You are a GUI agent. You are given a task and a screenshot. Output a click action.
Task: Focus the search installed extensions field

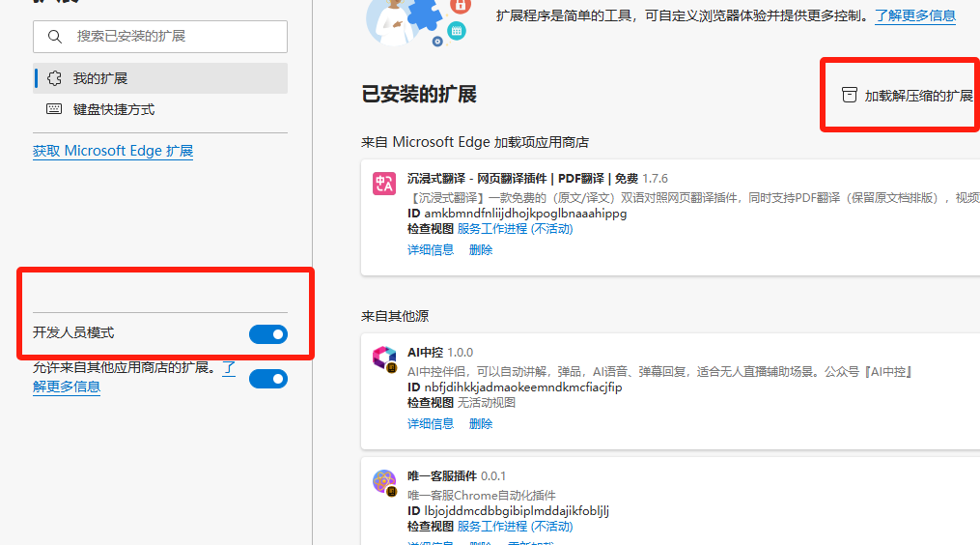coord(160,37)
